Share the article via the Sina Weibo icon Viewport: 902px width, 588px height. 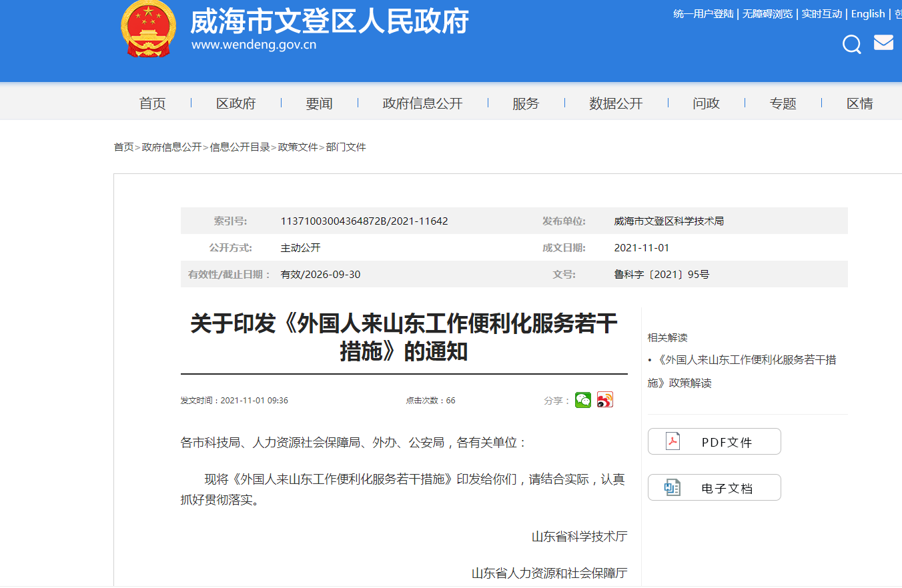pyautogui.click(x=604, y=400)
